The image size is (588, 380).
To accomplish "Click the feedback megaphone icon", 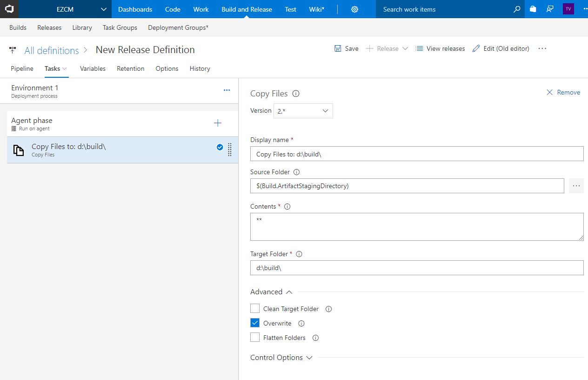I will click(x=550, y=9).
